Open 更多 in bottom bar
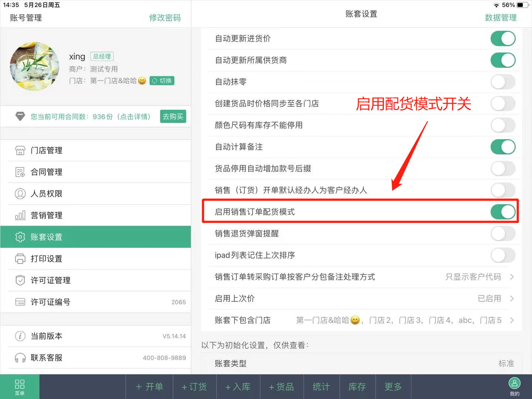532x399 pixels. 393,387
